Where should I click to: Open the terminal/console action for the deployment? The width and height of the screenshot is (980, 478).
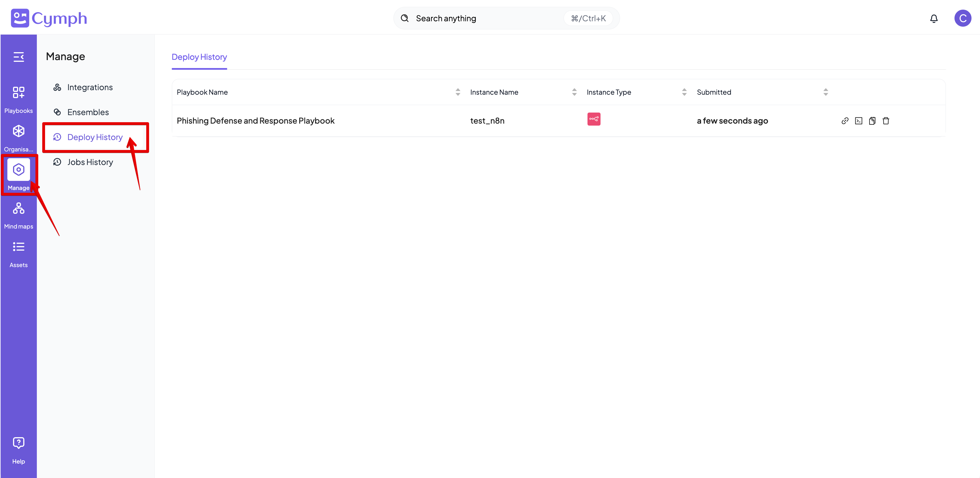click(x=859, y=120)
